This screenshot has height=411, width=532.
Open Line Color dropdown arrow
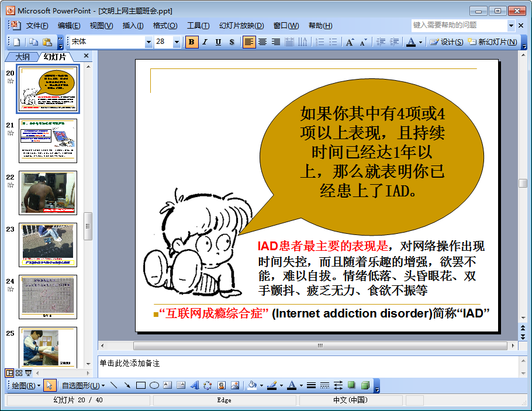[281, 385]
